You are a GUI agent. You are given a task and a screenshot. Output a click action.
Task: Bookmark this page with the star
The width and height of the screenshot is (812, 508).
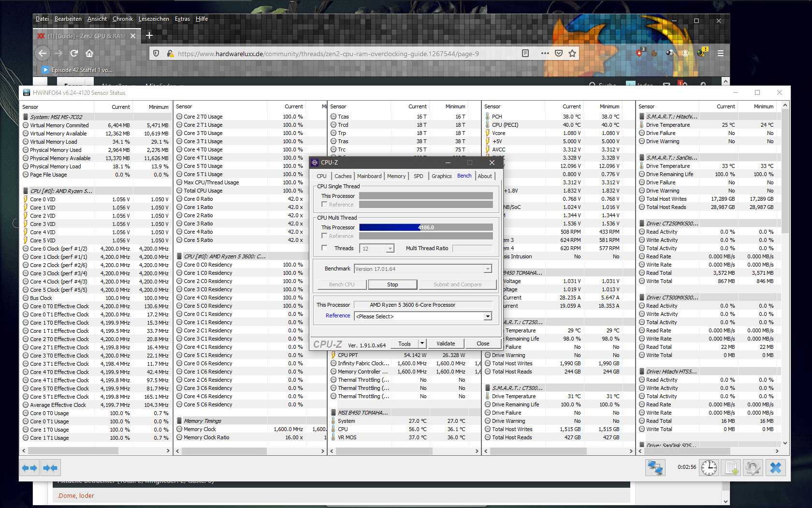pos(572,53)
